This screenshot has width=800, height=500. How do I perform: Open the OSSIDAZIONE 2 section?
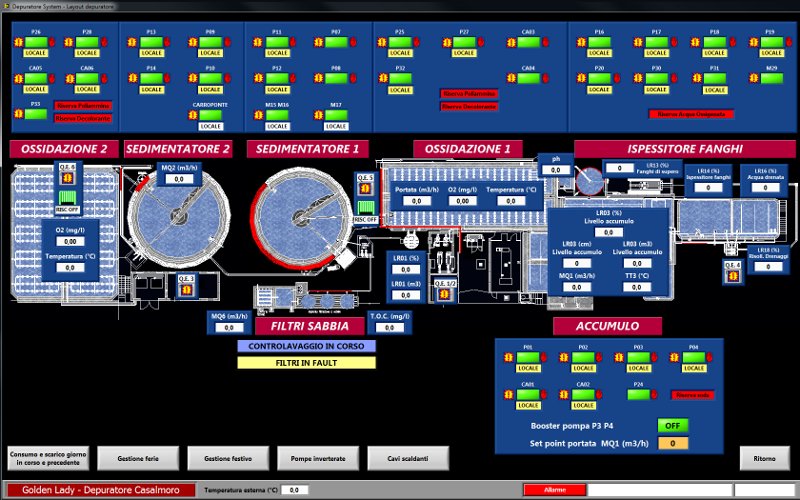click(64, 149)
